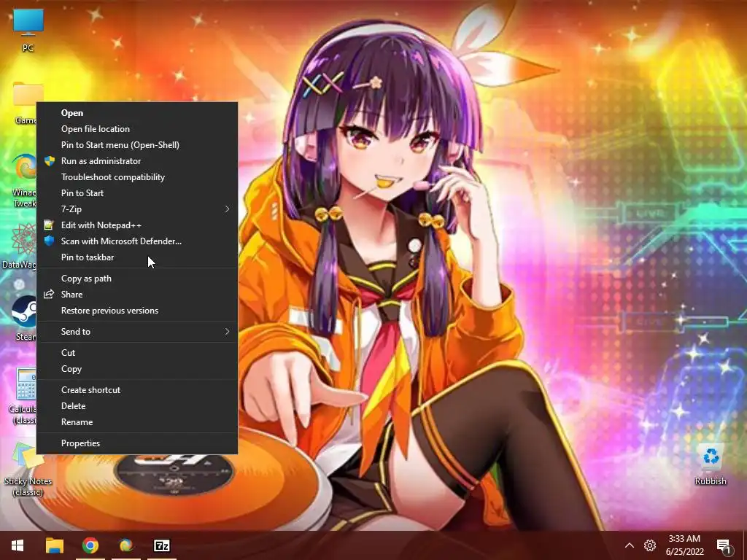The width and height of the screenshot is (747, 560).
Task: Select Scan with Microsoft Defender
Action: [x=137, y=241]
